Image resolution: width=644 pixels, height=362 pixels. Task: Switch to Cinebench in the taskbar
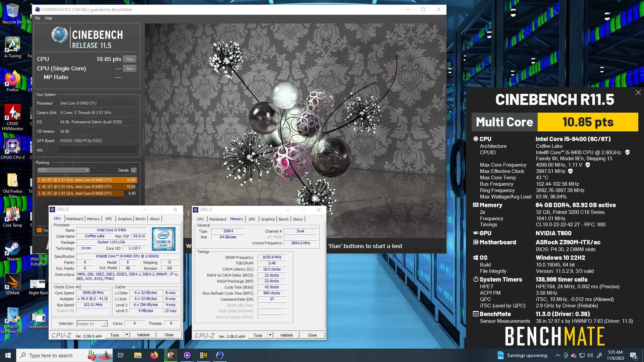point(220,355)
